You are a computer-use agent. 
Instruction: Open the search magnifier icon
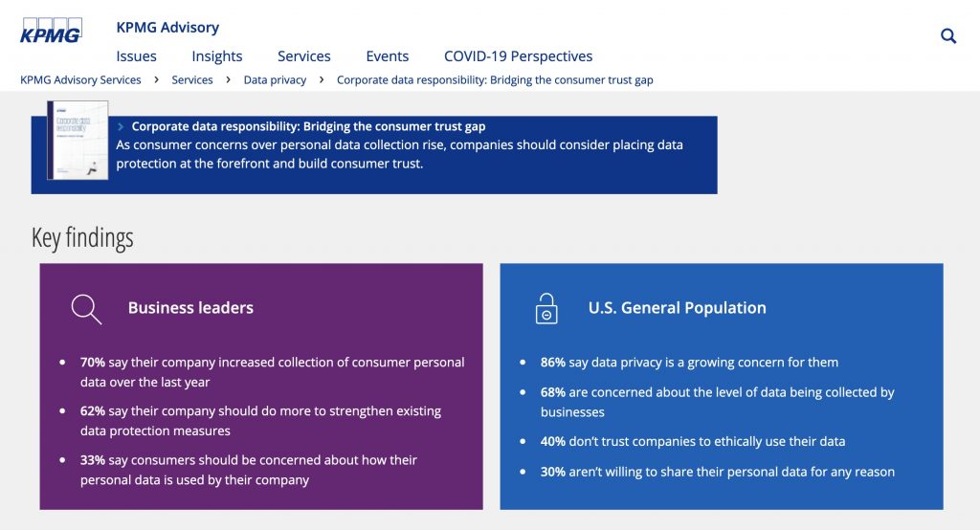pos(948,36)
